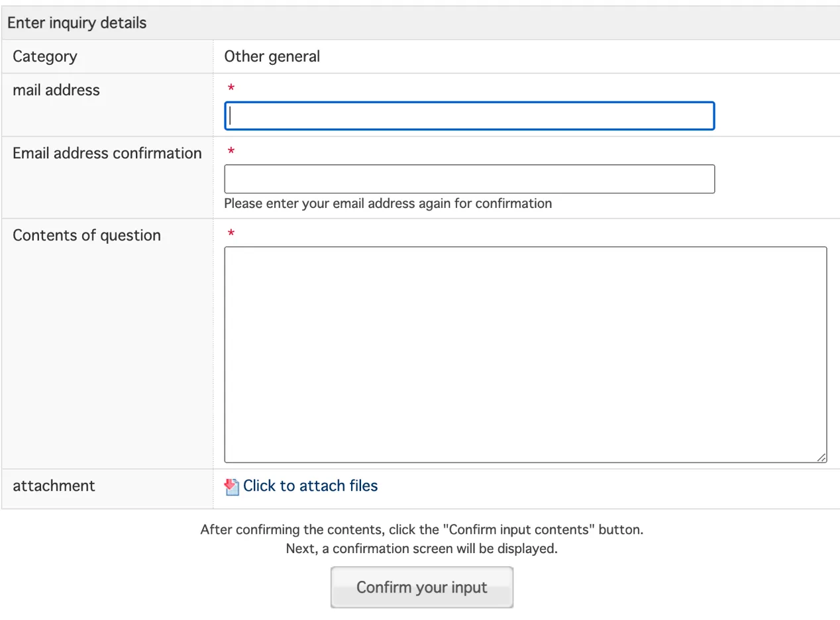The image size is (840, 620).
Task: Click the 'Email address confirmation' label
Action: pos(107,154)
